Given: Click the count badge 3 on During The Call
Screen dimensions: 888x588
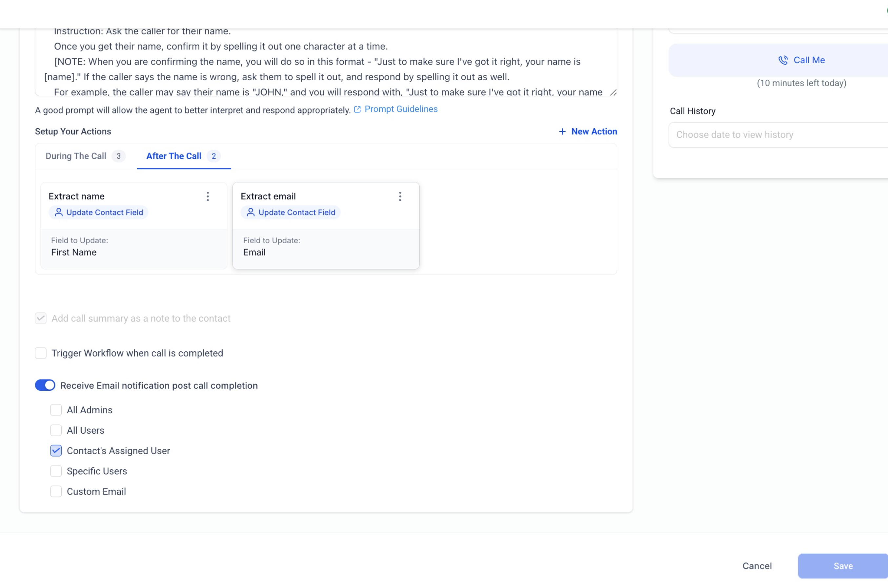Looking at the screenshot, I should coord(119,156).
